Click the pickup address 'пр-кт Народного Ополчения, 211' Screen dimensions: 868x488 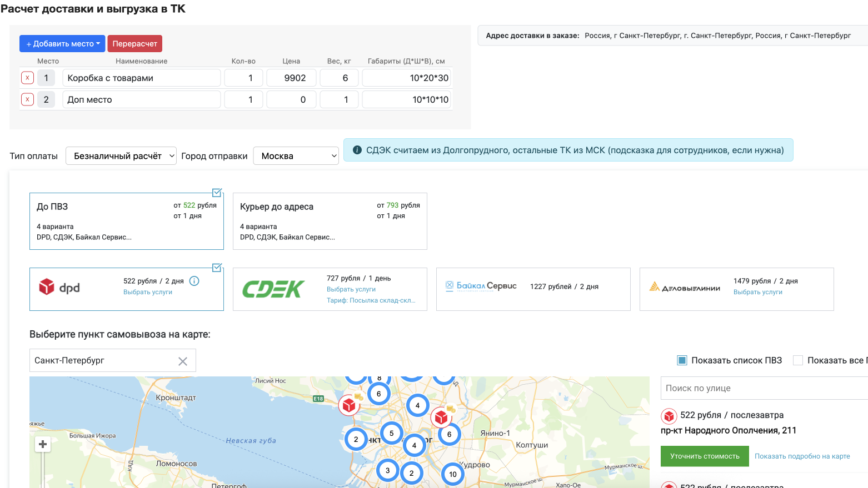click(729, 430)
